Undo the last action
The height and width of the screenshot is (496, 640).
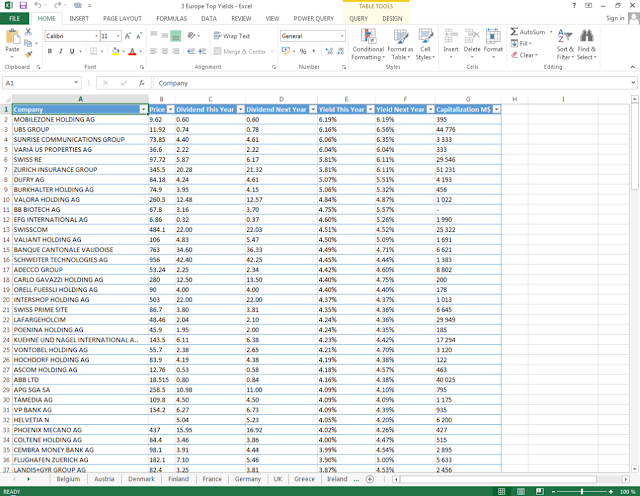pyautogui.click(x=38, y=6)
